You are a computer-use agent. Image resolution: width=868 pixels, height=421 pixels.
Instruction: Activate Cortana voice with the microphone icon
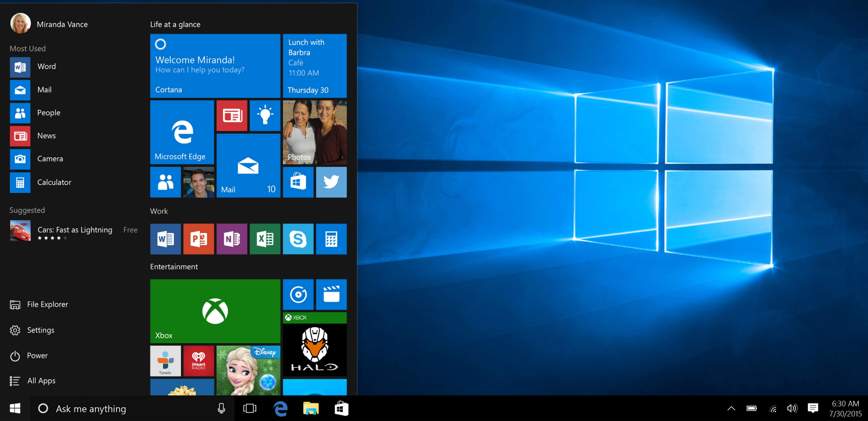[x=221, y=408]
